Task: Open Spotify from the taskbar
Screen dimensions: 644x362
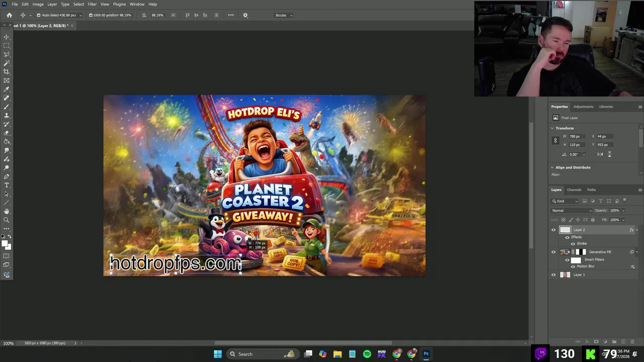Action: 367,354
